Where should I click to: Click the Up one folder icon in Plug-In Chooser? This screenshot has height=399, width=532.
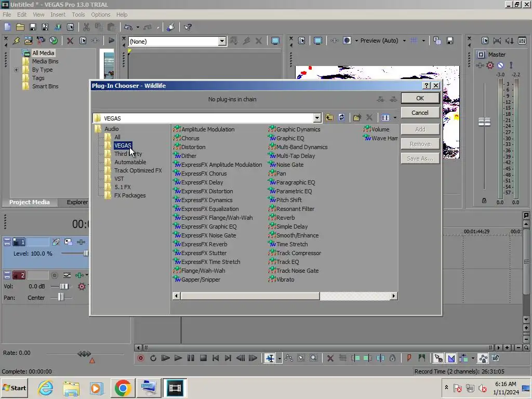coord(329,118)
